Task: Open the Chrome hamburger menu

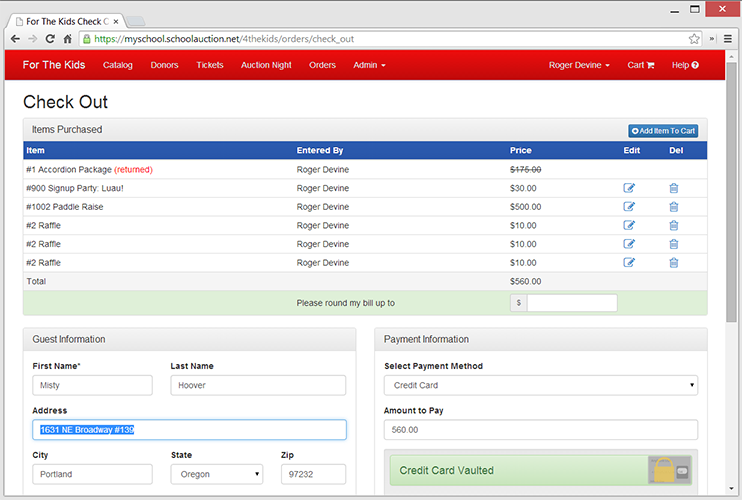Action: [728, 39]
